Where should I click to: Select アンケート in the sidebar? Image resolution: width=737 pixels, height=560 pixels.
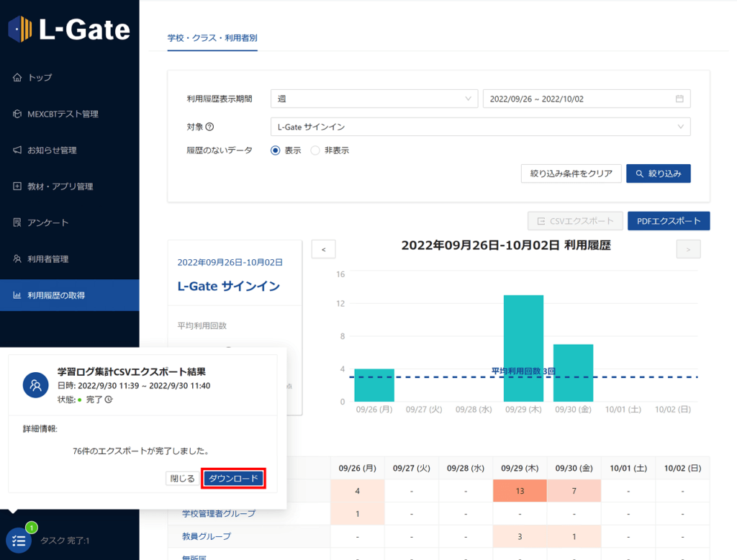point(70,222)
